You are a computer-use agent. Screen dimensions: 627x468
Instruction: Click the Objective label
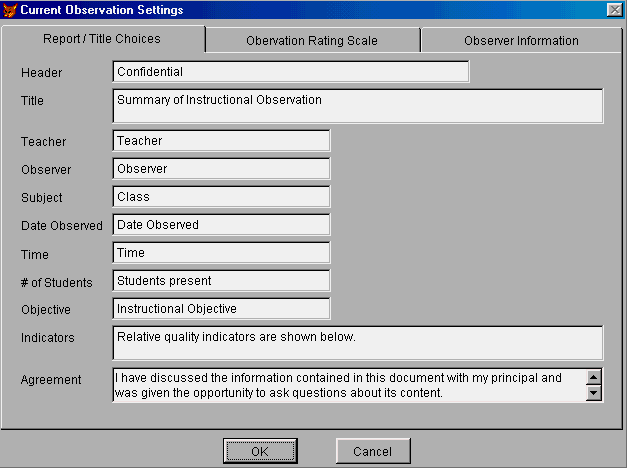point(46,310)
